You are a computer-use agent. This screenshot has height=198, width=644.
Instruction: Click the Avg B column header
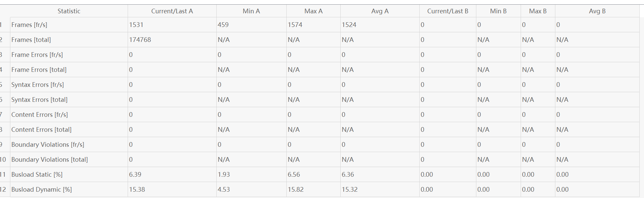pos(597,11)
